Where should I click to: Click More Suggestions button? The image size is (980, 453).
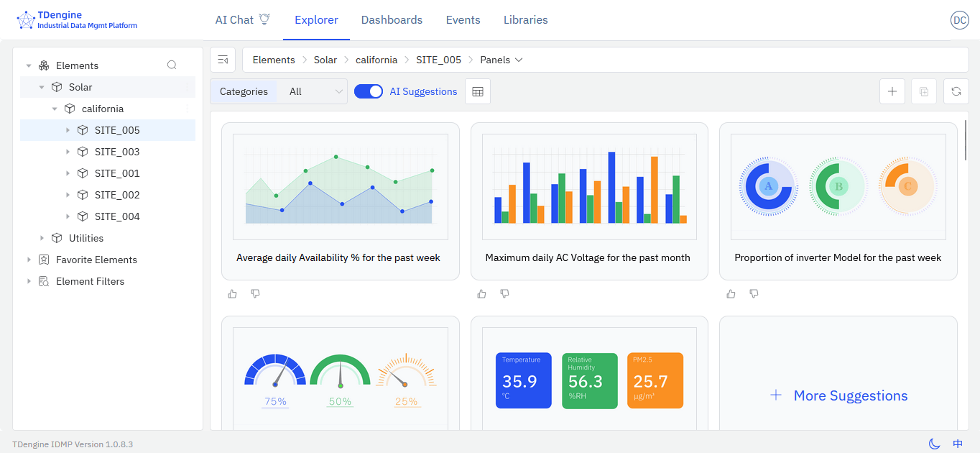pyautogui.click(x=838, y=395)
